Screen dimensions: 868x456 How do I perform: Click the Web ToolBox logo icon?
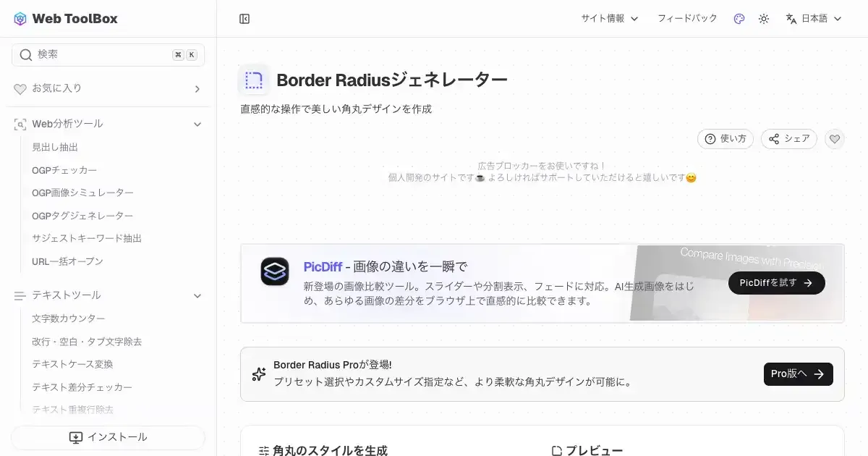pos(20,19)
